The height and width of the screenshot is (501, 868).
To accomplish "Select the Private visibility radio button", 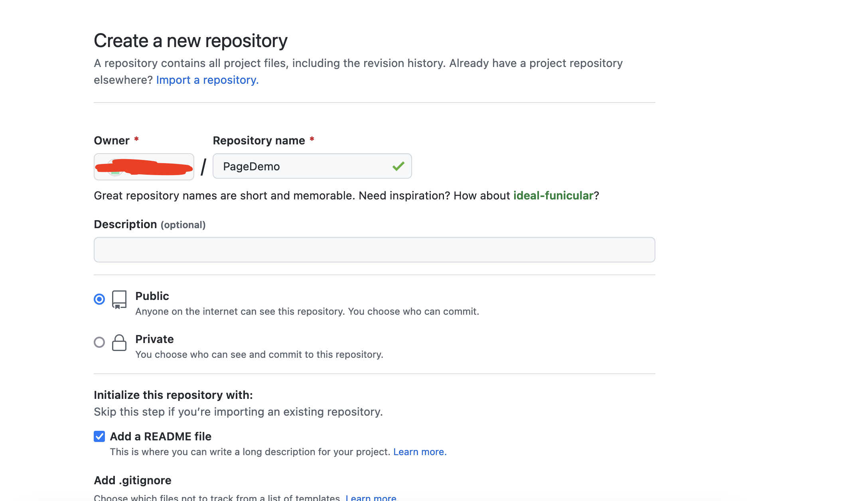I will pos(99,342).
